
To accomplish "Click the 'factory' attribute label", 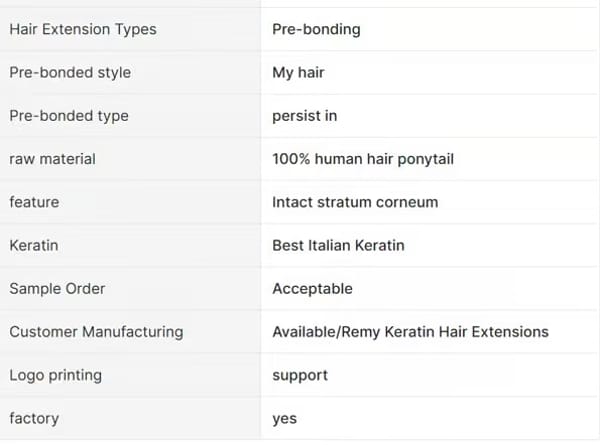I will point(34,418).
